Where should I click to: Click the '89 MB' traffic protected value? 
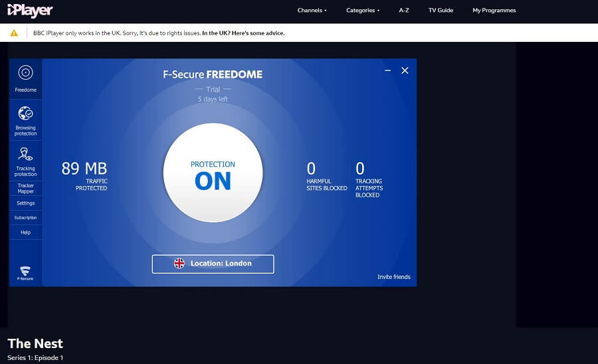84,169
